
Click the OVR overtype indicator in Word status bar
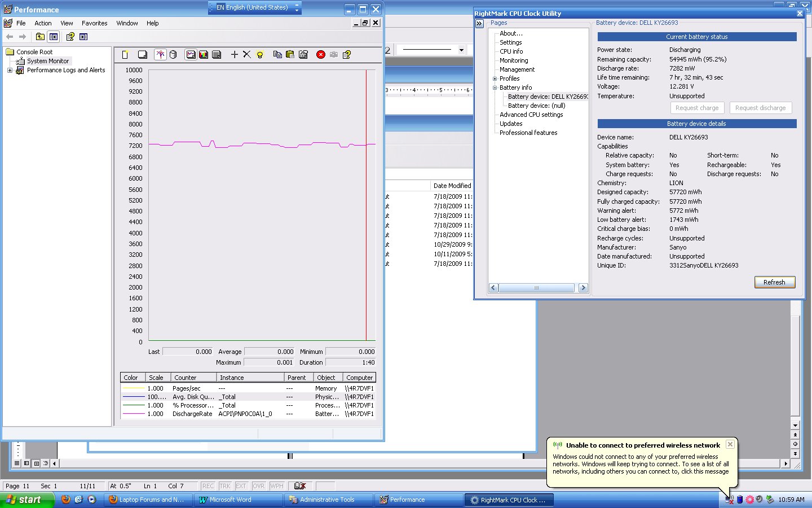click(x=259, y=486)
